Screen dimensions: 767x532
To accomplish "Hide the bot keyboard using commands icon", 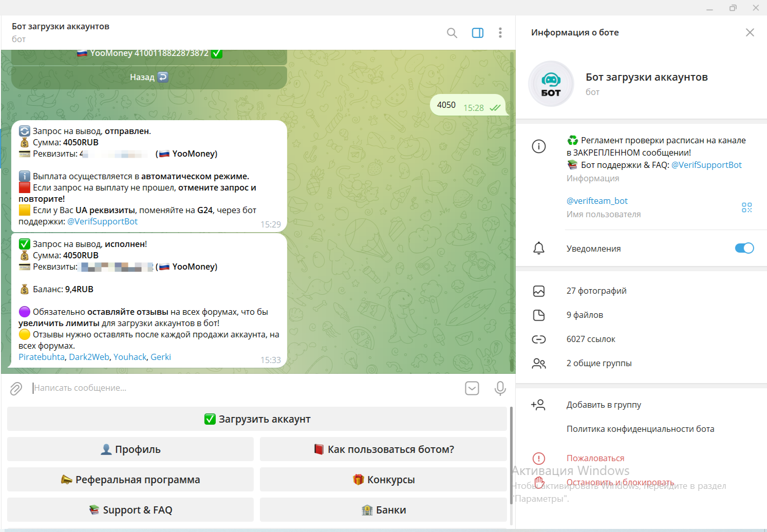I will (x=472, y=388).
